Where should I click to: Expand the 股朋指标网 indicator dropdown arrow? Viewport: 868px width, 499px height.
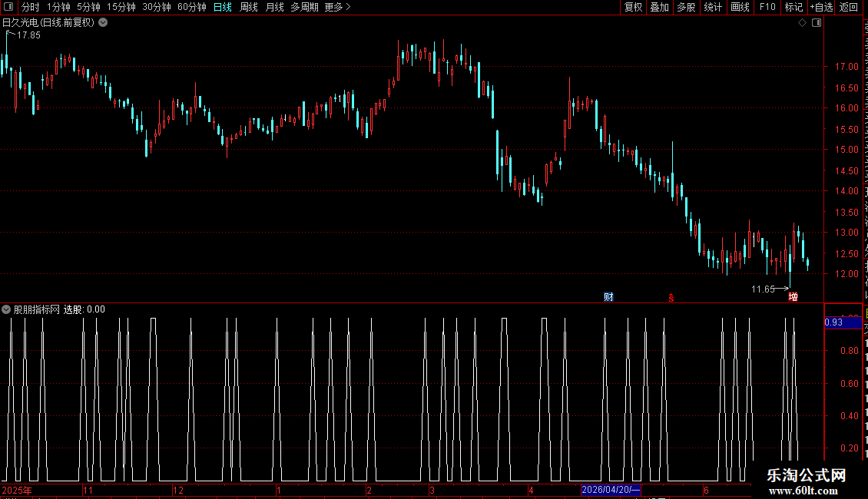tap(6, 310)
